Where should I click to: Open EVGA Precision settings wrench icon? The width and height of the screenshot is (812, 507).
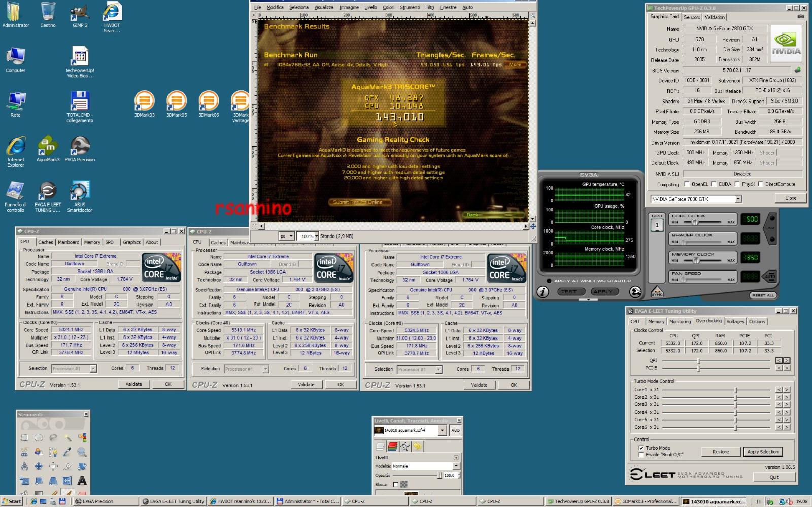(x=635, y=292)
